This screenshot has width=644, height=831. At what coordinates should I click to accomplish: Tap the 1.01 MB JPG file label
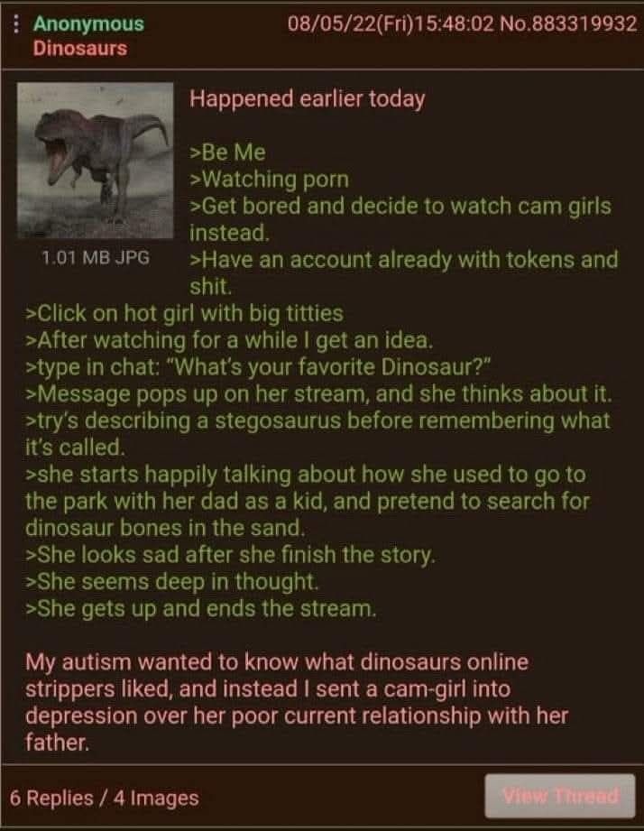pyautogui.click(x=96, y=257)
